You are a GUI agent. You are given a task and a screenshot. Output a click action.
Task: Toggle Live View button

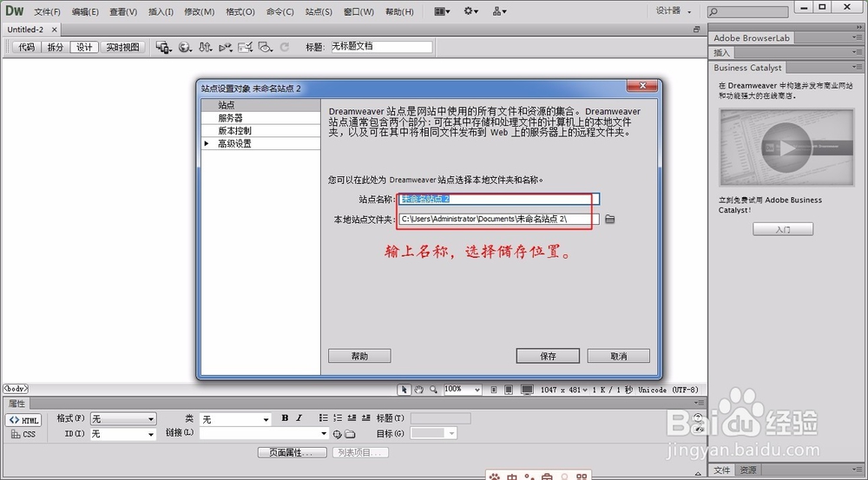pos(123,48)
